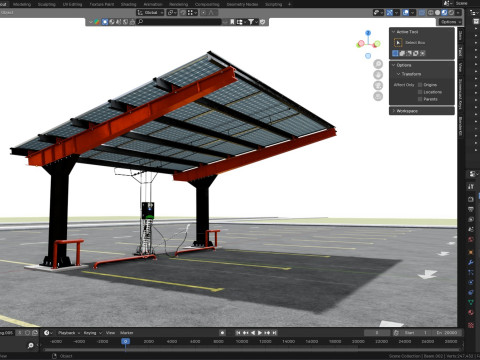Choose Set New selection mode icon
480x360 pixels.
[x=395, y=53]
